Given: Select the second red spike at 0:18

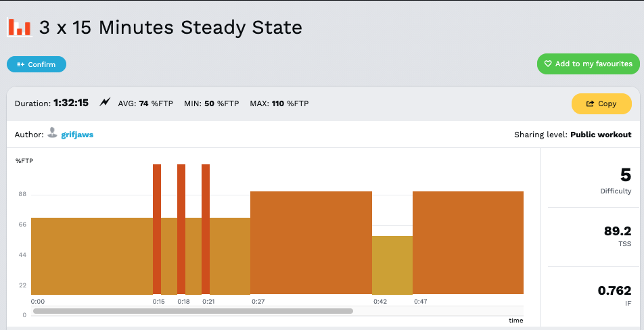Looking at the screenshot, I should click(x=181, y=230).
